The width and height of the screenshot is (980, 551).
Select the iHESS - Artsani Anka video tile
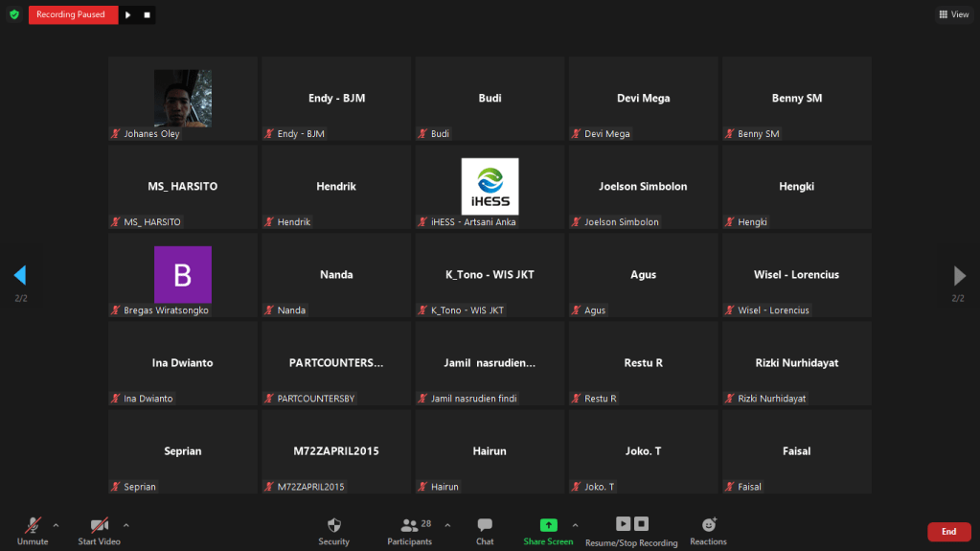490,187
